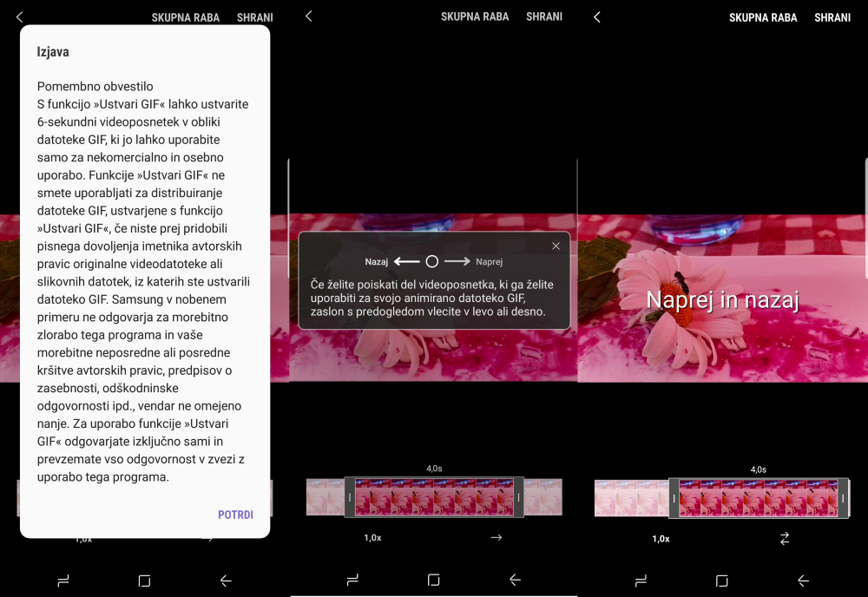Tap back chevron on the 'Naprej in nazaj' screen
The height and width of the screenshot is (597, 868).
click(597, 17)
